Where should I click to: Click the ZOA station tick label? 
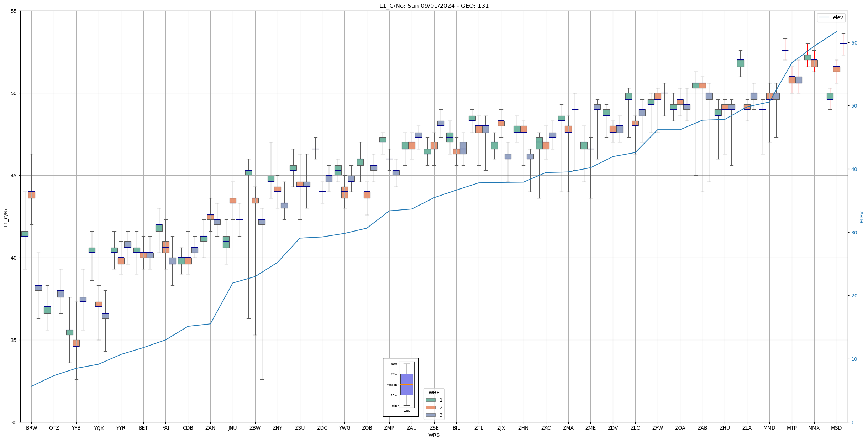click(x=680, y=428)
